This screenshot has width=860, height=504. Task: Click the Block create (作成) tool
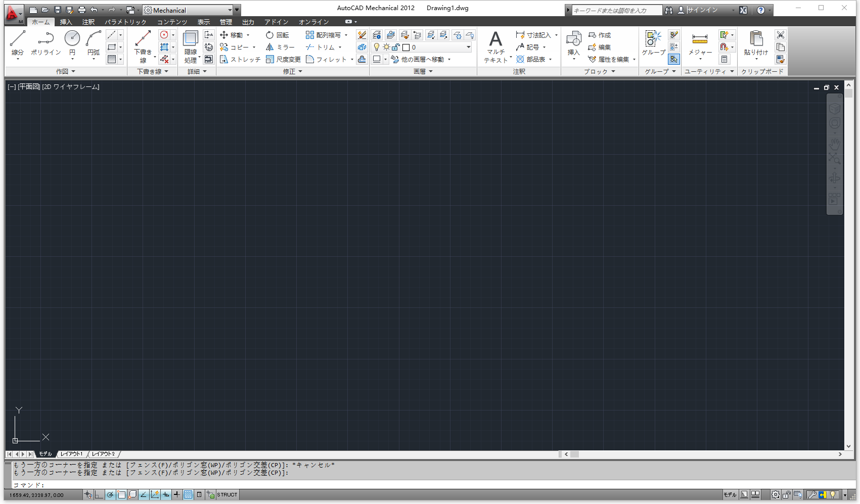(600, 35)
